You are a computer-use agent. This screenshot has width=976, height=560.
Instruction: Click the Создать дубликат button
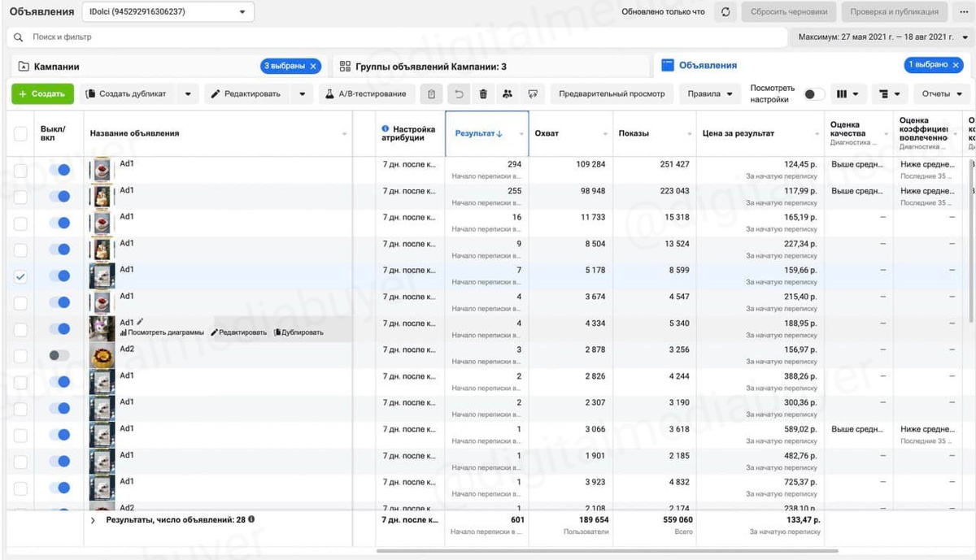(x=129, y=94)
